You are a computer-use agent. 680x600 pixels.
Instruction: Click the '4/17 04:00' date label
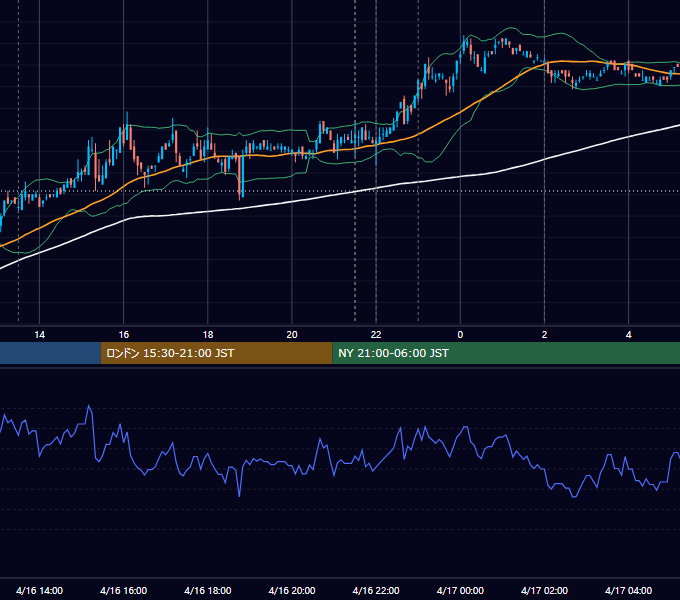628,590
